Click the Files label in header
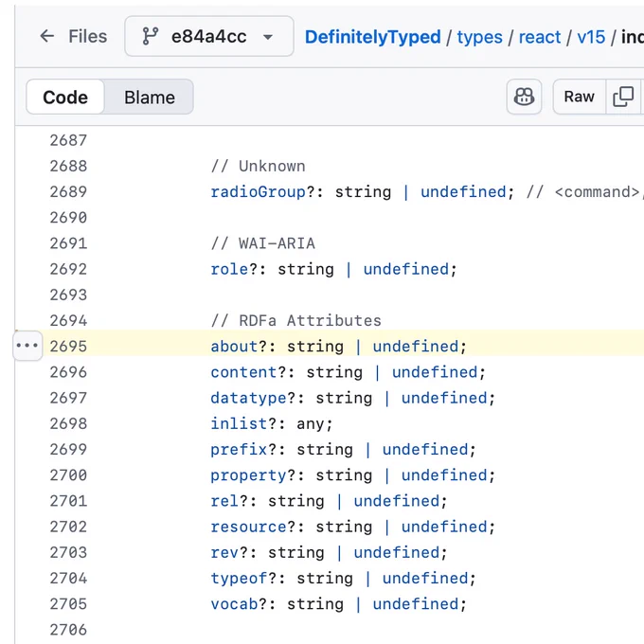This screenshot has height=644, width=644. 87,36
